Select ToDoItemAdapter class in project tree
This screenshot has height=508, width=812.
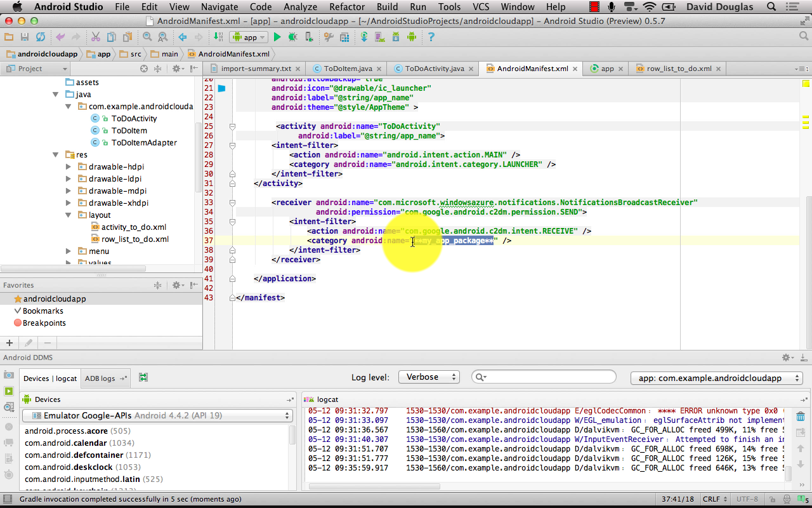tap(144, 143)
